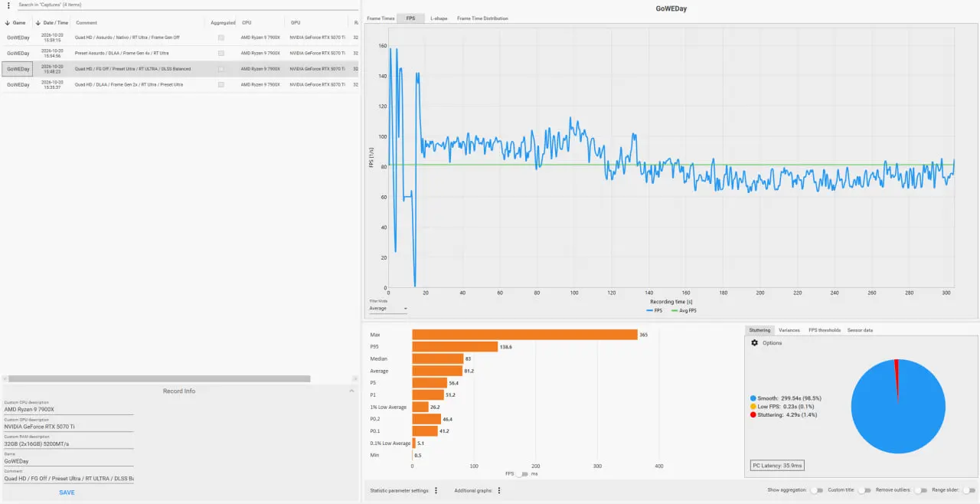
Task: Click the Comment field in Record Info
Action: 68,479
